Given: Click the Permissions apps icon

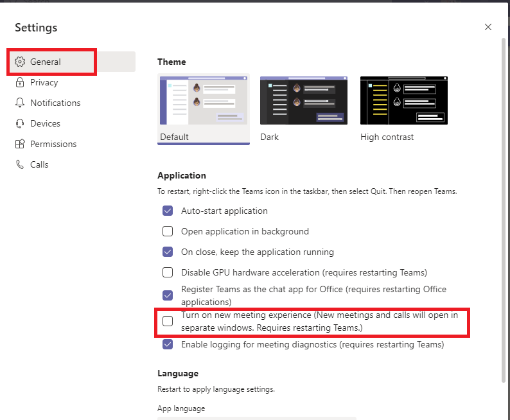Looking at the screenshot, I should point(20,144).
